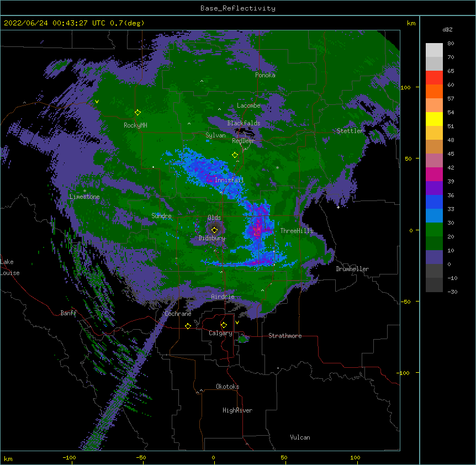Screen dimensions: 476x465
Task: Click the Olds label above radar site
Action: pyautogui.click(x=214, y=218)
